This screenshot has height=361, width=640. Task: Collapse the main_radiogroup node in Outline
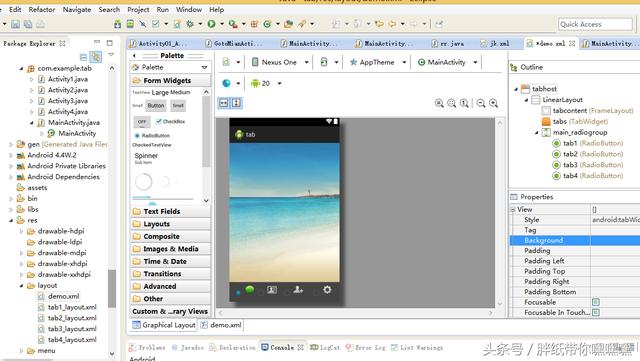[536, 133]
